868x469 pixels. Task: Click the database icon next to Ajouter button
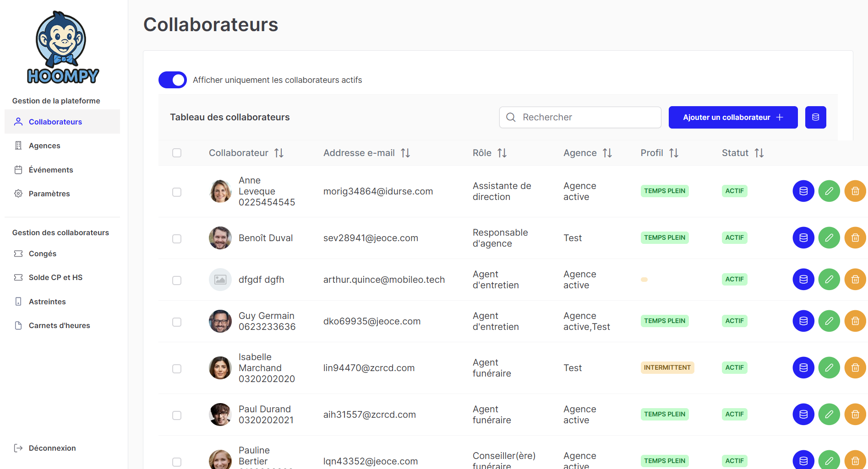coord(815,118)
